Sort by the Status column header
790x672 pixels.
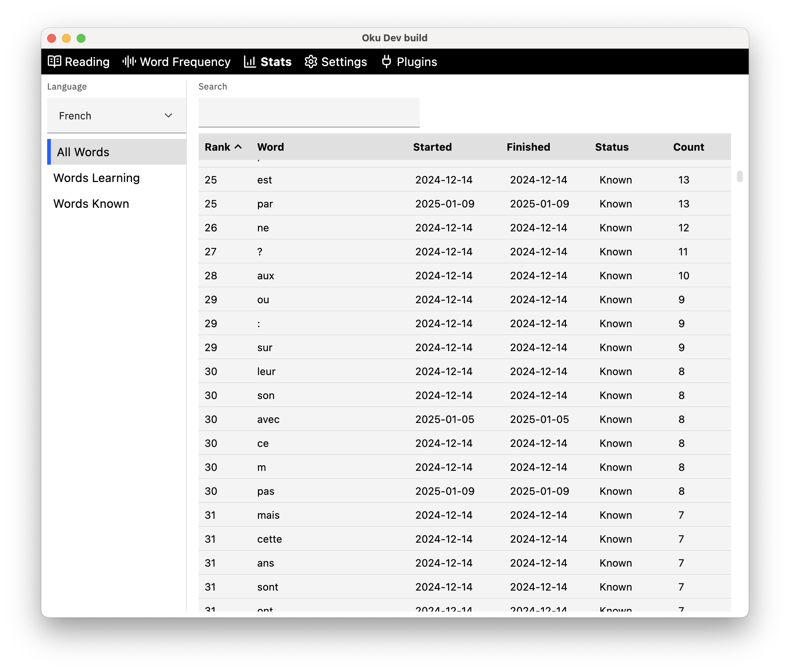[x=612, y=147]
